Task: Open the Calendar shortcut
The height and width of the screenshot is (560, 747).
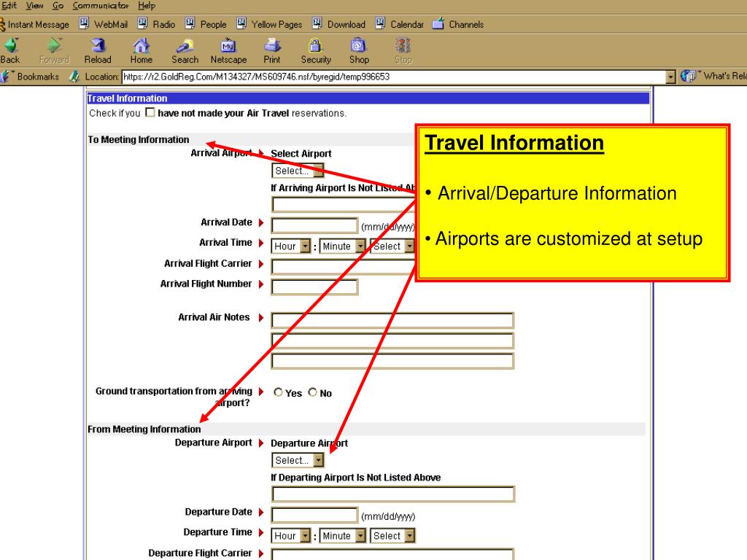Action: [399, 24]
